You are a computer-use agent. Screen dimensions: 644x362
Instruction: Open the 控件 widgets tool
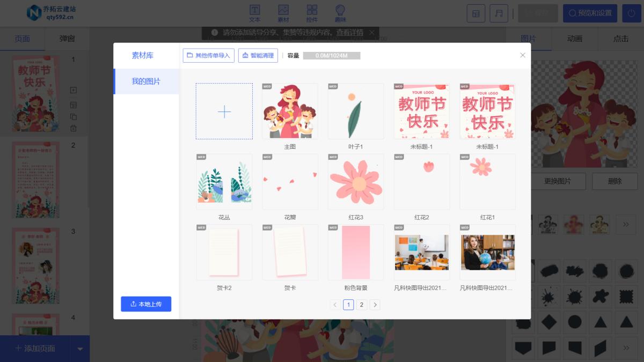pos(312,12)
